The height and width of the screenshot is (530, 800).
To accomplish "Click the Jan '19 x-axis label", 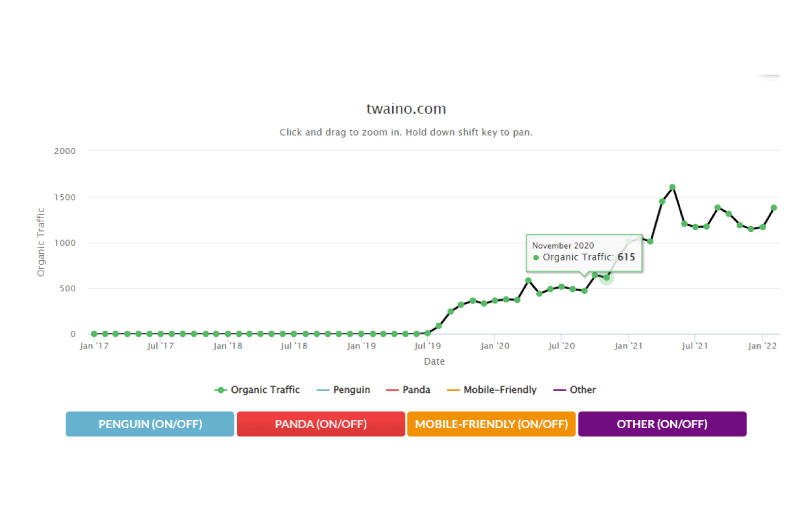I will [361, 346].
